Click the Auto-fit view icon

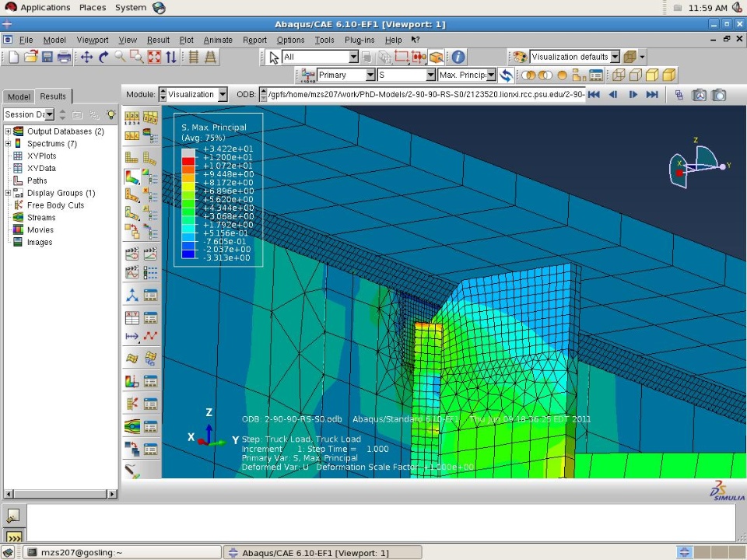click(x=154, y=57)
